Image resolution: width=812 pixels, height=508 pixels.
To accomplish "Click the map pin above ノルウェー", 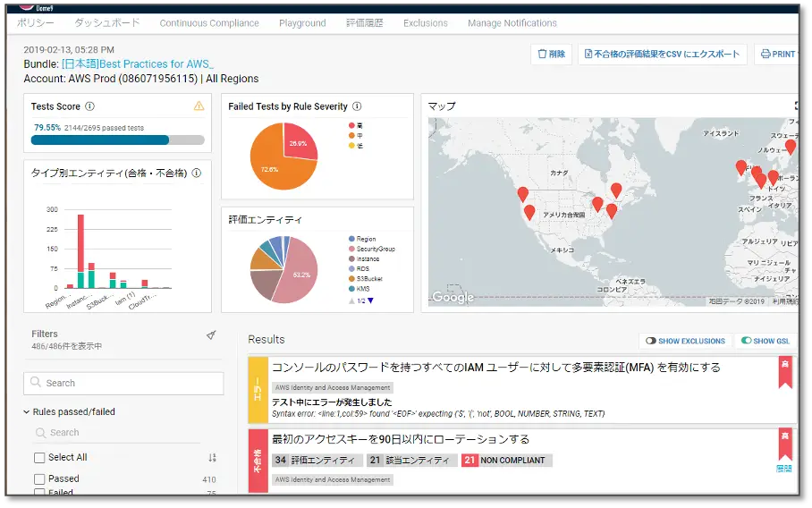I will click(791, 147).
